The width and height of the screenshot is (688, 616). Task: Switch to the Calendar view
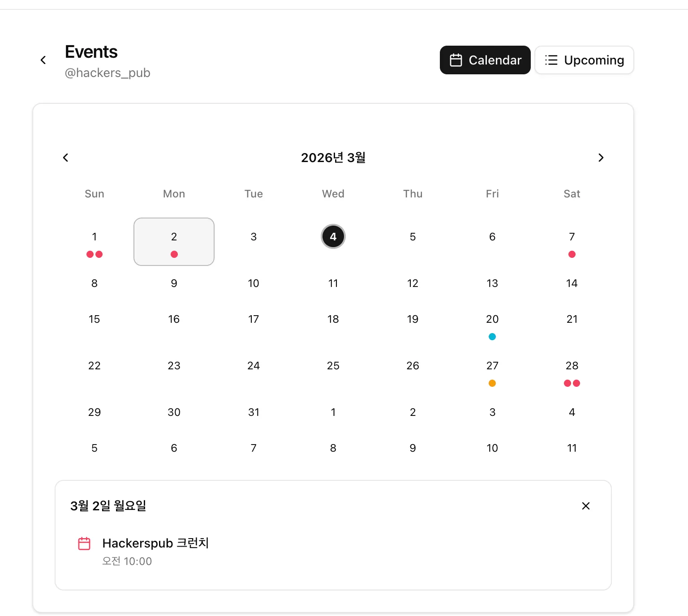[x=485, y=60]
